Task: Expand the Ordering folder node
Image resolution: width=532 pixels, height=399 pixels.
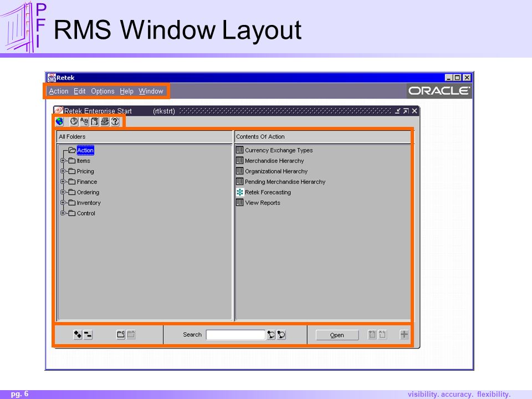Action: click(x=63, y=192)
